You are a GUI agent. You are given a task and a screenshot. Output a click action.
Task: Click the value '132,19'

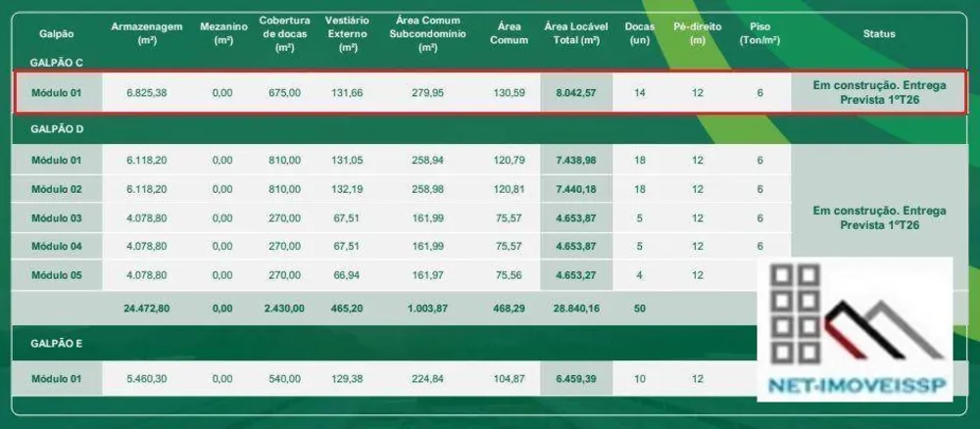347,189
